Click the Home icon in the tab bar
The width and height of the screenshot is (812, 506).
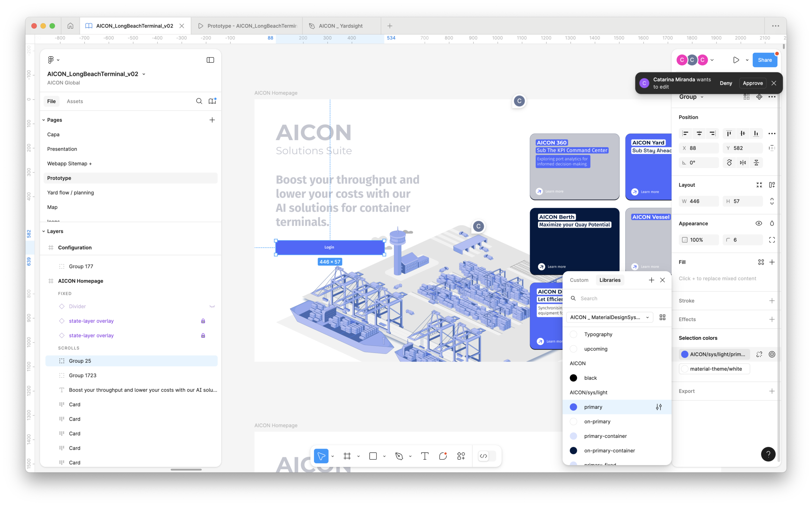(70, 26)
